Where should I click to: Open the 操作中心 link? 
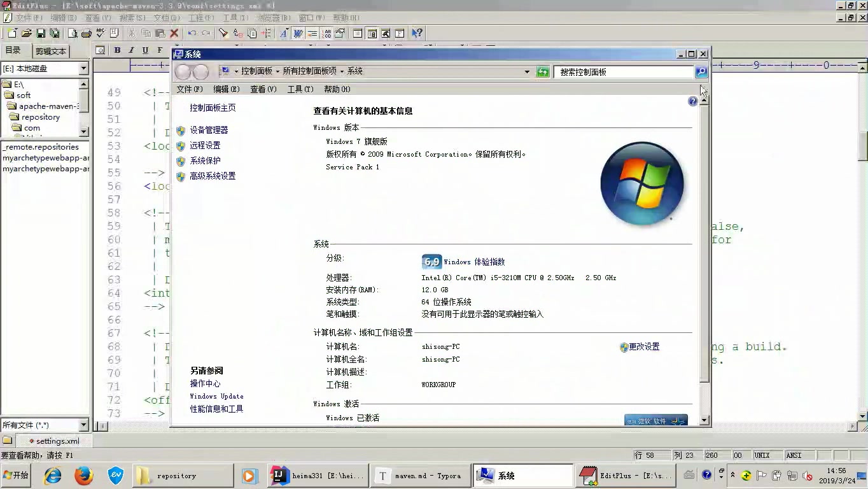coord(205,383)
